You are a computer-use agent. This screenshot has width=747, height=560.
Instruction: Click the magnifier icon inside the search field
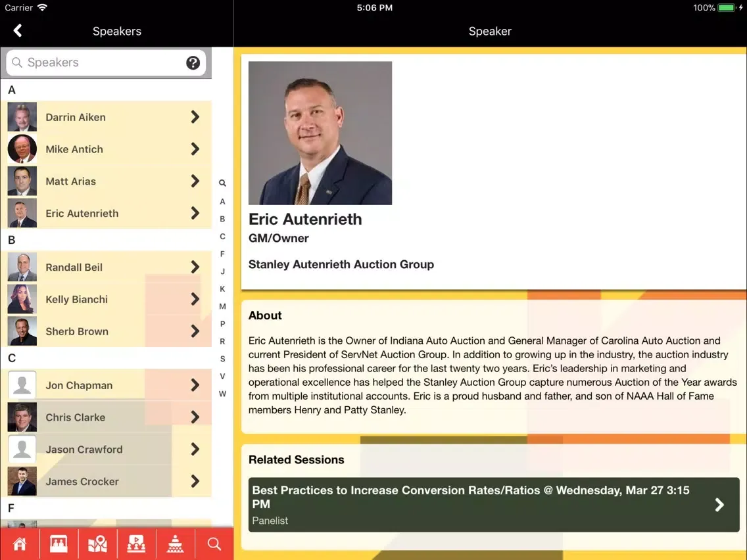pyautogui.click(x=17, y=63)
